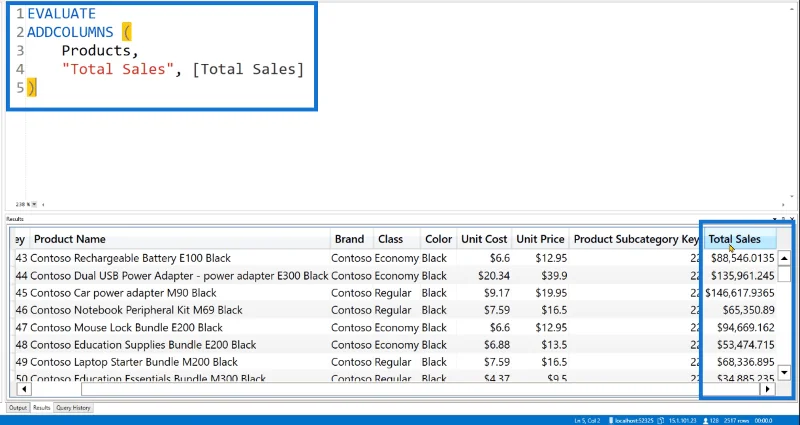Open Results panel options dropdown arrow
Viewport: 800px width, 425px height.
(776, 219)
